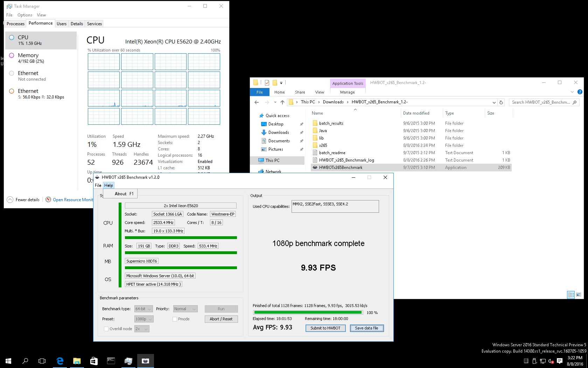Open the Preset 1080p dropdown
Screen dimensions: 588x368
pos(144,319)
